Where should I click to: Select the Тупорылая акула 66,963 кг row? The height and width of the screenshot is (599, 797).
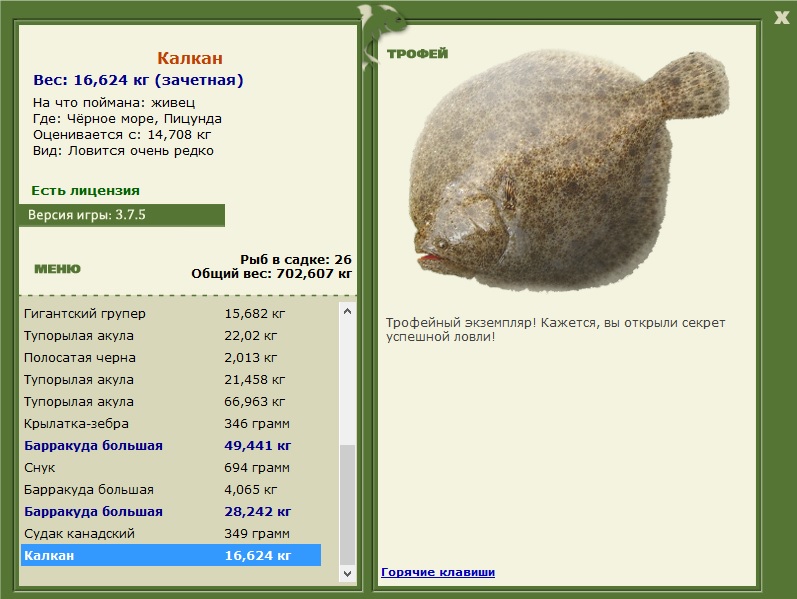171,402
